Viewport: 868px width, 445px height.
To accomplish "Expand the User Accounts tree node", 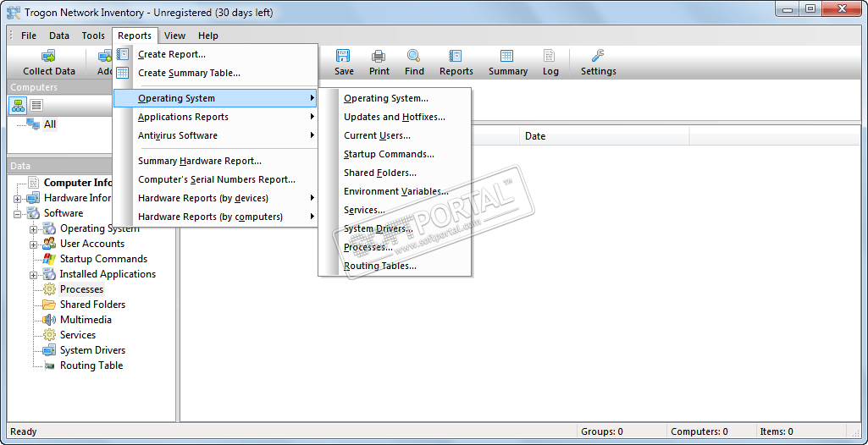I will 34,244.
